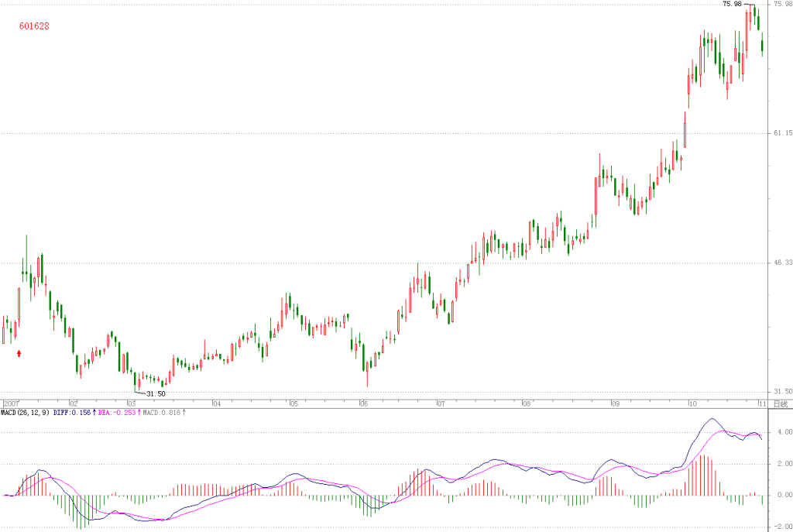The width and height of the screenshot is (793, 532).
Task: Click the -2.00 level on MACD axis
Action: click(784, 527)
